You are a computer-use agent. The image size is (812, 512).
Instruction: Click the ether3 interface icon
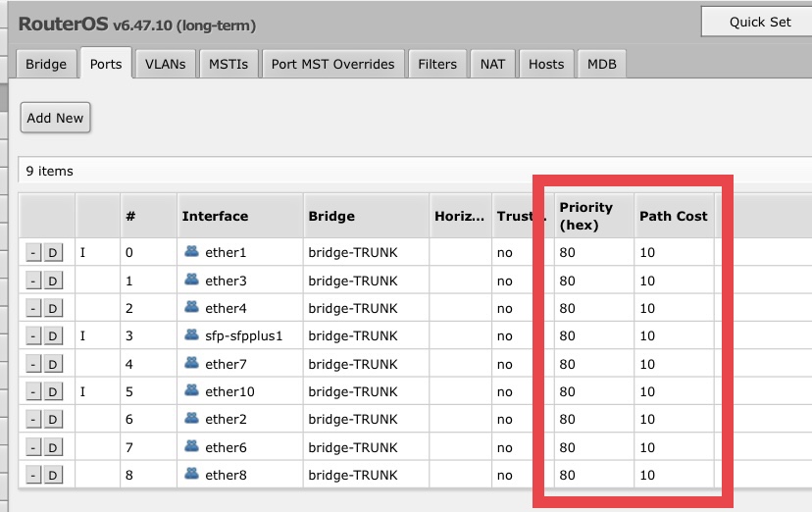click(191, 280)
